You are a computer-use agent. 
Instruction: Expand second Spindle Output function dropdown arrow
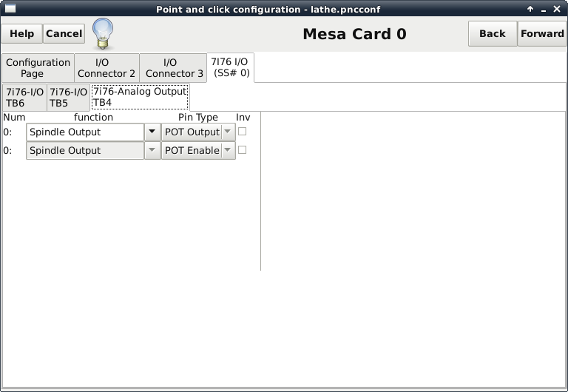pos(152,150)
